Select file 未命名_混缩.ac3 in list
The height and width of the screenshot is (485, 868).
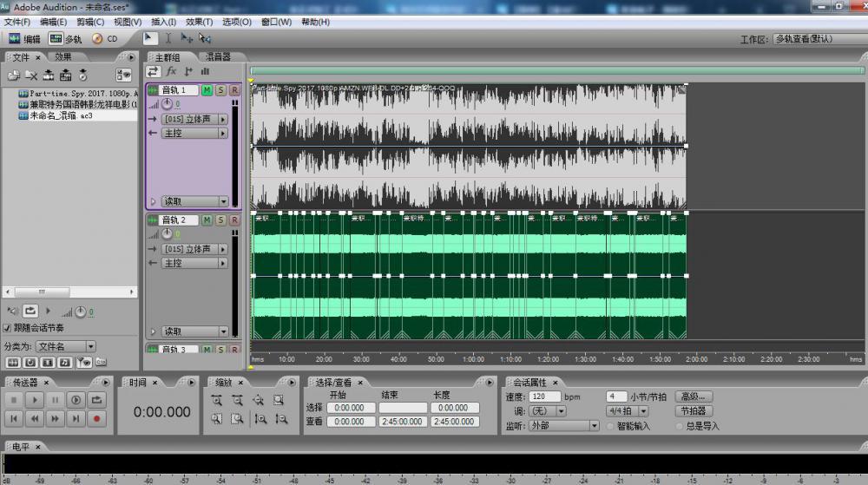[61, 115]
